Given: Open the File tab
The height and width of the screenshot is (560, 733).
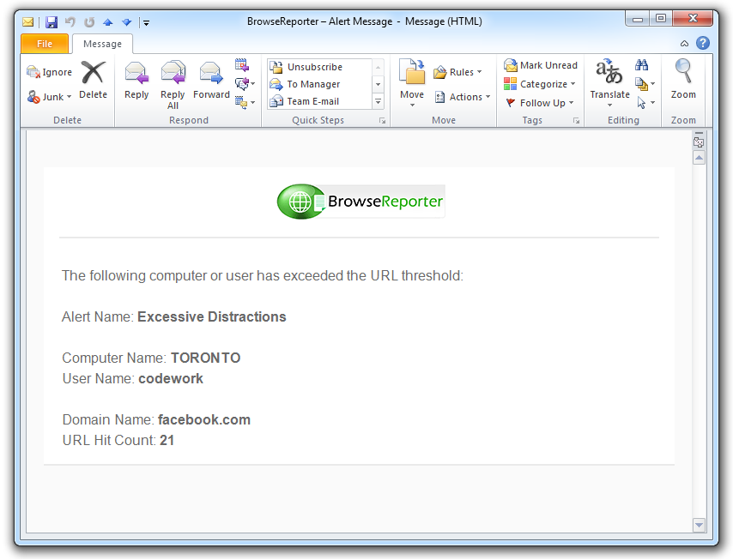Looking at the screenshot, I should [45, 44].
